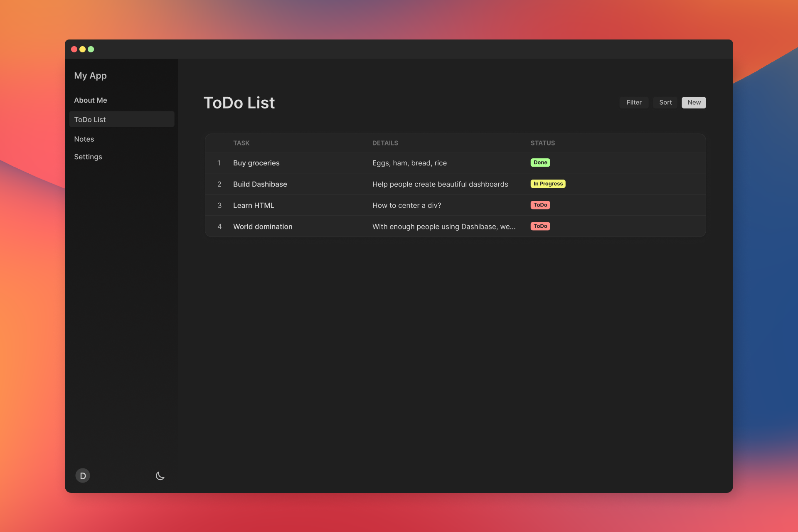The image size is (798, 532).
Task: Click the ToDo badge on World domination
Action: [x=540, y=226]
